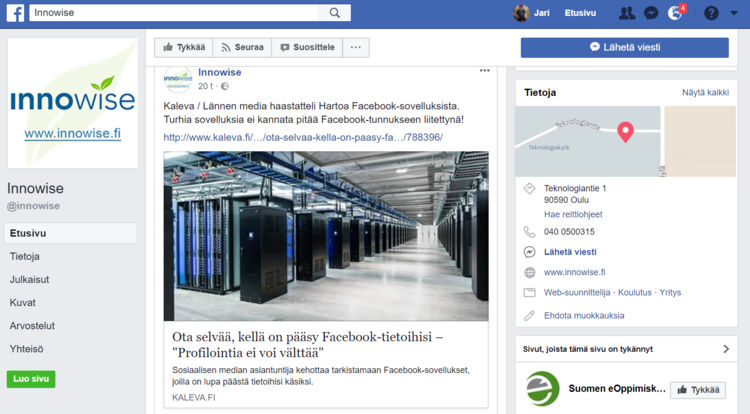Screen dimensions: 750x414
Task: Open the Messenger icon in top bar
Action: click(651, 13)
